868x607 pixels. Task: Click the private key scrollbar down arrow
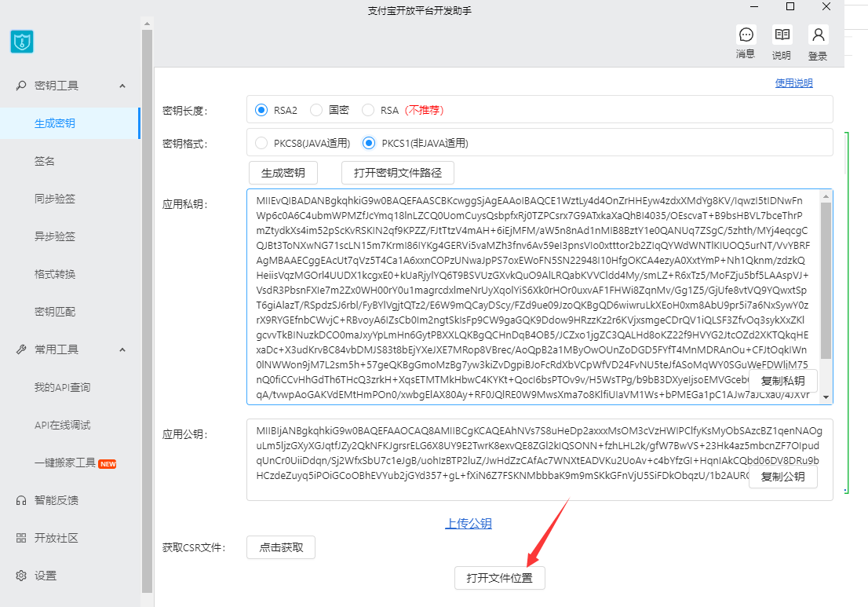pos(826,397)
